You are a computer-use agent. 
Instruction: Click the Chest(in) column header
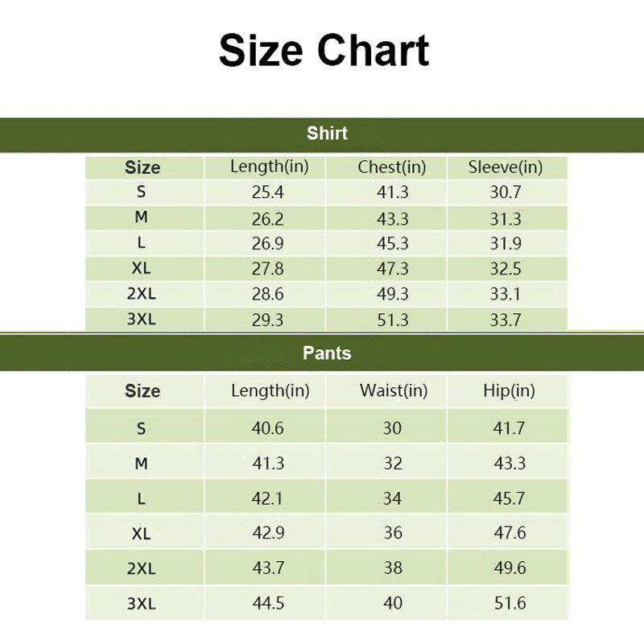coord(392,167)
